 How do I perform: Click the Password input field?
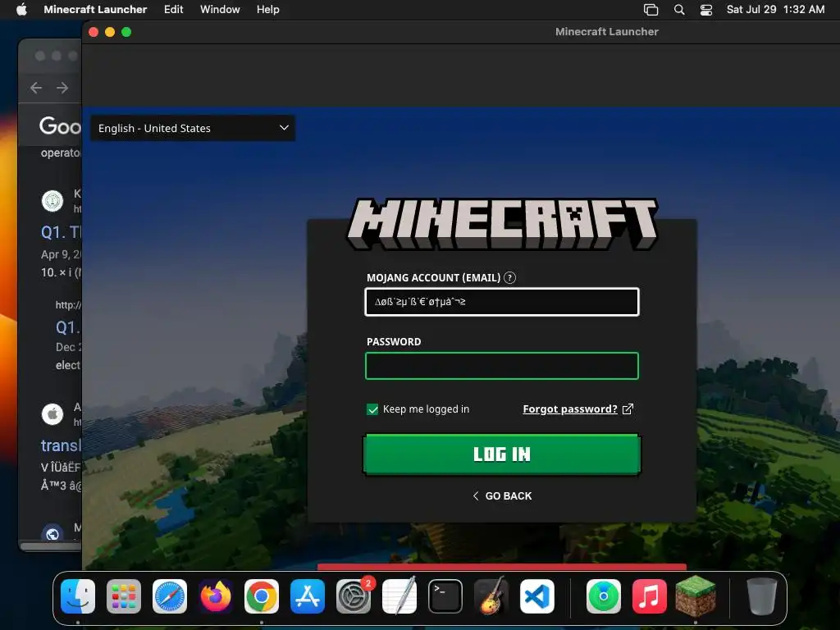(502, 366)
